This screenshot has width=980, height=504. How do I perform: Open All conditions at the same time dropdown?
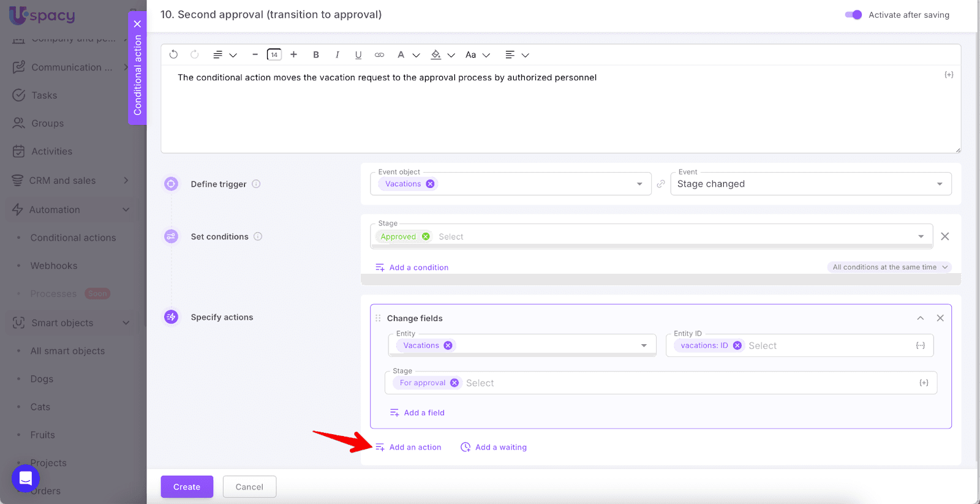coord(889,267)
